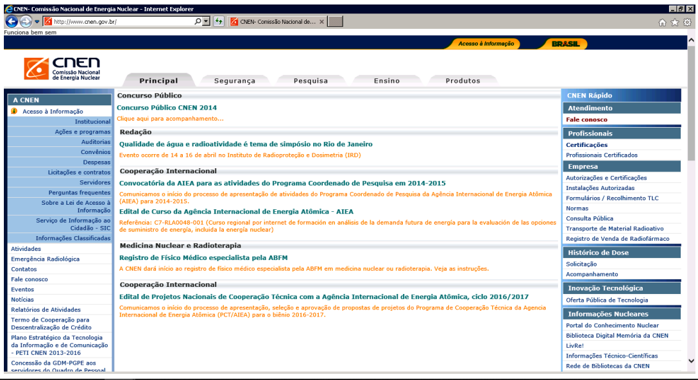698x380 pixels.
Task: Click the vertical scrollbar thumb
Action: (691, 102)
